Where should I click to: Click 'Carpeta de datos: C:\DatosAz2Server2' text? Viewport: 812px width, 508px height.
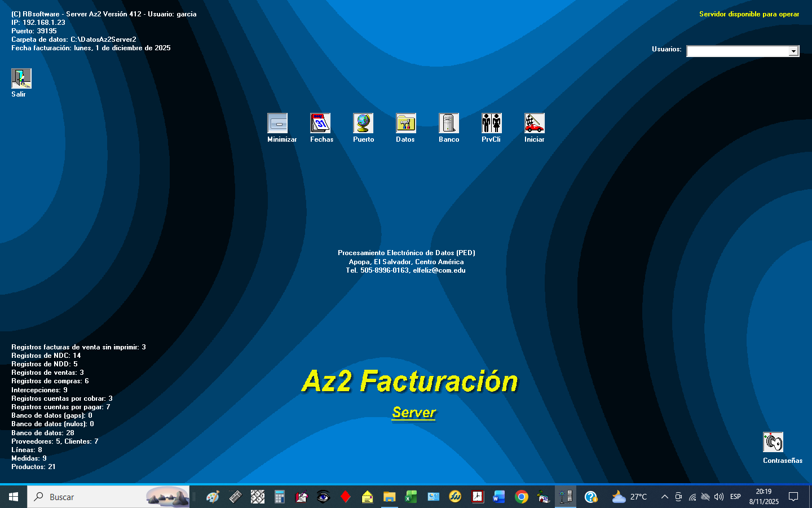[x=74, y=40]
